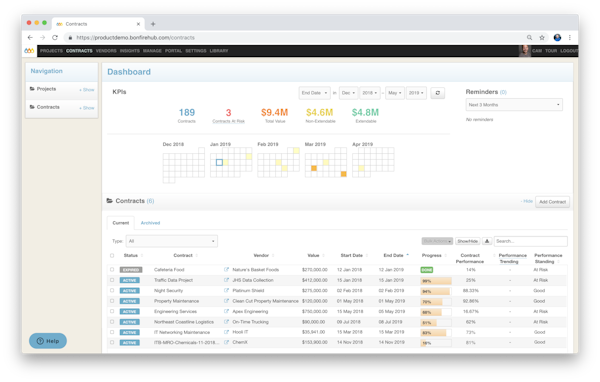600x382 pixels.
Task: Open the PROJECTS menu
Action: tap(51, 51)
